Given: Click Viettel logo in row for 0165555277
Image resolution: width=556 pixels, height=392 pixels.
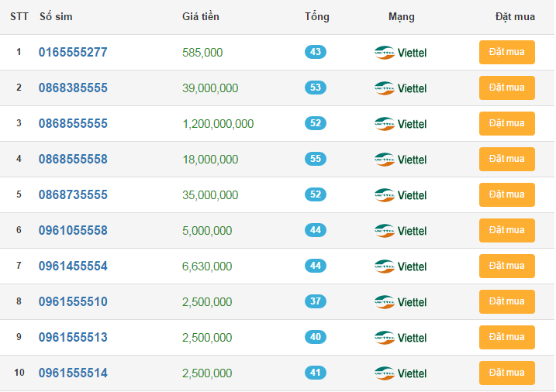Looking at the screenshot, I should coord(400,53).
